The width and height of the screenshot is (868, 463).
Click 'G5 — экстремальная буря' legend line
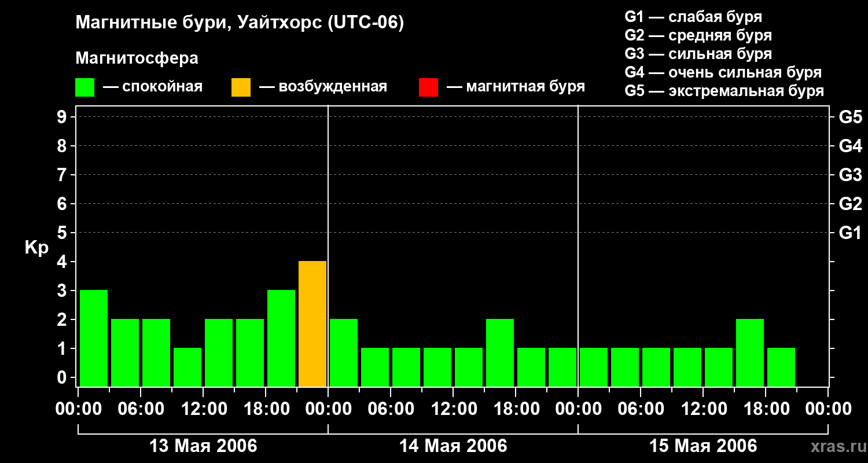click(x=724, y=91)
